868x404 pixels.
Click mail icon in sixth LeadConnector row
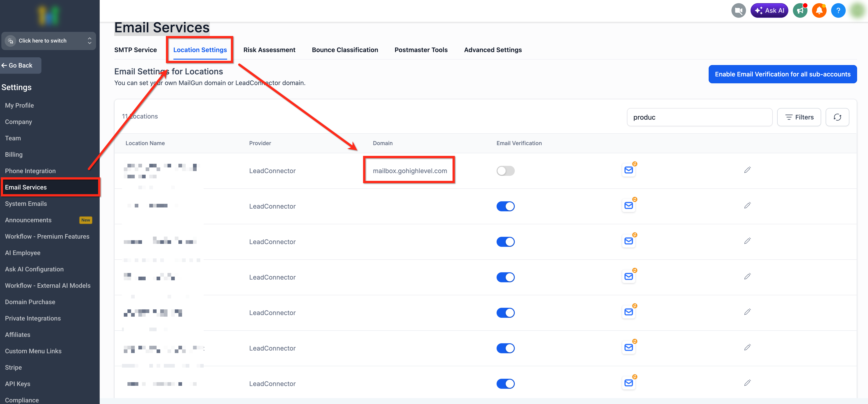click(628, 347)
